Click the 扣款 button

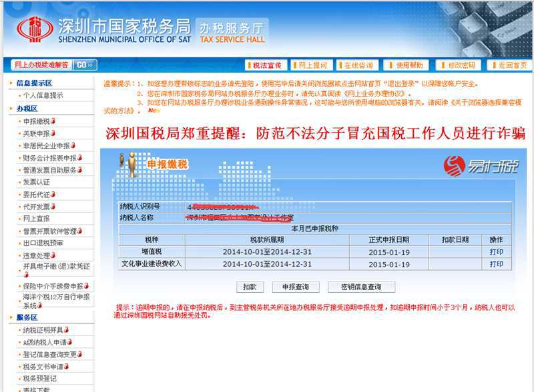click(x=250, y=287)
